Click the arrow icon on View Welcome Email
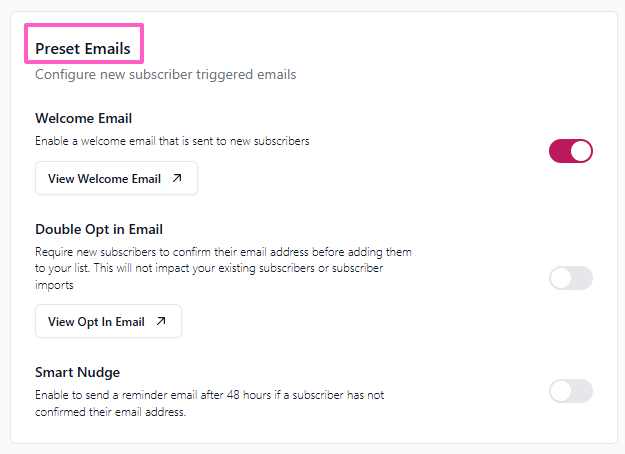This screenshot has width=625, height=454. [177, 179]
